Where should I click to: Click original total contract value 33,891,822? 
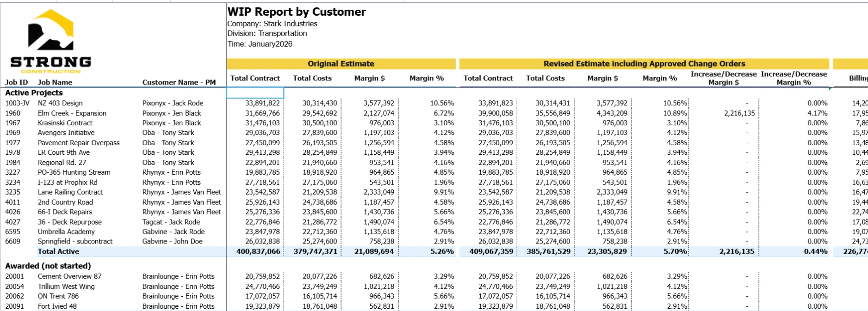pos(262,104)
